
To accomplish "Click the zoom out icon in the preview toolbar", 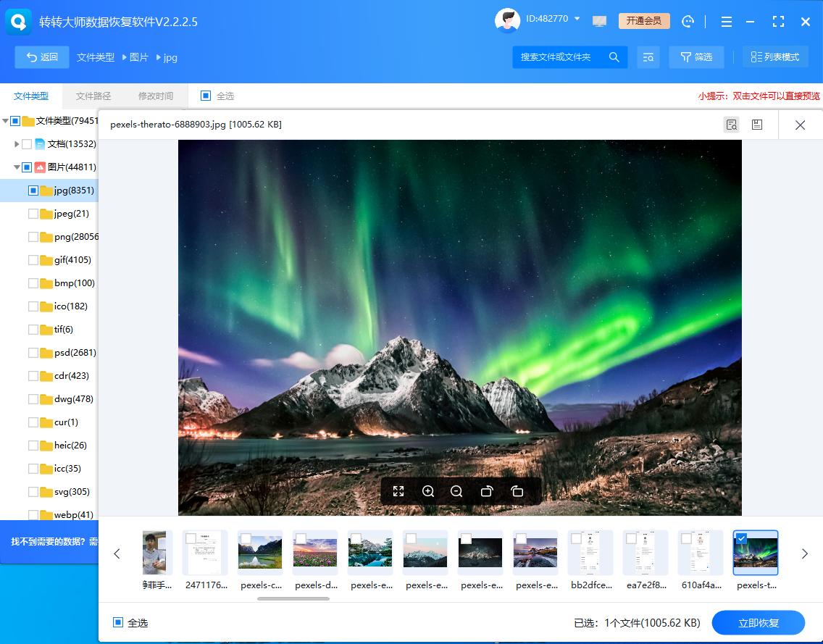I will (x=456, y=491).
